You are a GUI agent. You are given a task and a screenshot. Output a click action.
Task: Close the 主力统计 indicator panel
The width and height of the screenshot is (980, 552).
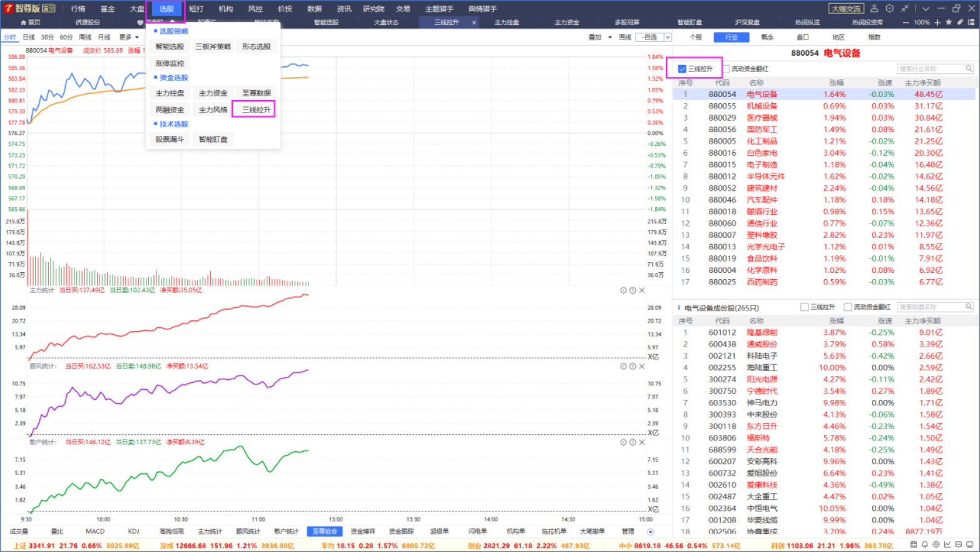pyautogui.click(x=641, y=290)
